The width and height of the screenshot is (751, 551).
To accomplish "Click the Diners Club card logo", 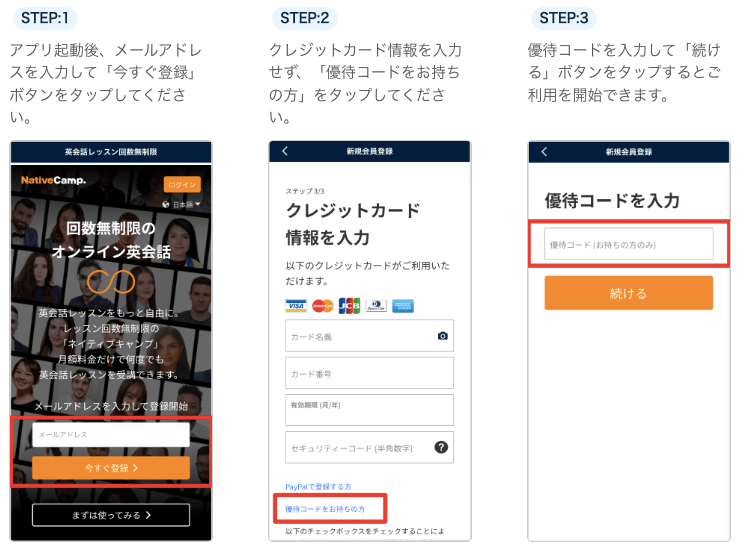I will pos(376,306).
